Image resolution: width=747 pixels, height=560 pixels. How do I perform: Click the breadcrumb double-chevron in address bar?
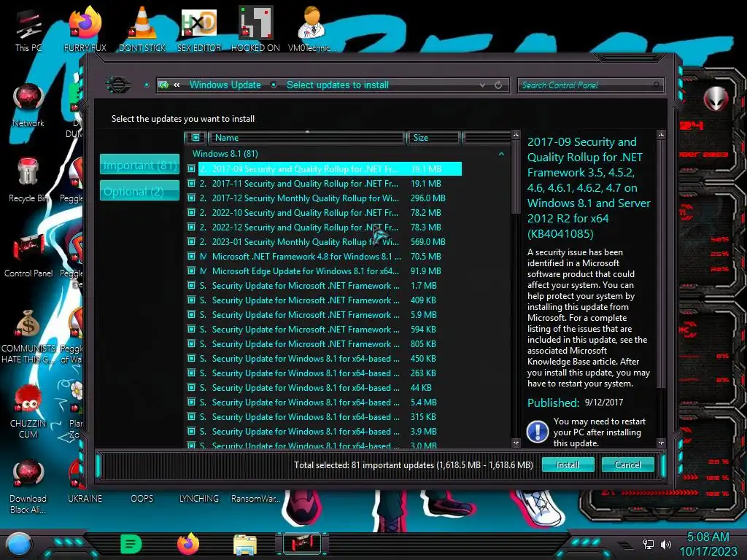click(177, 85)
